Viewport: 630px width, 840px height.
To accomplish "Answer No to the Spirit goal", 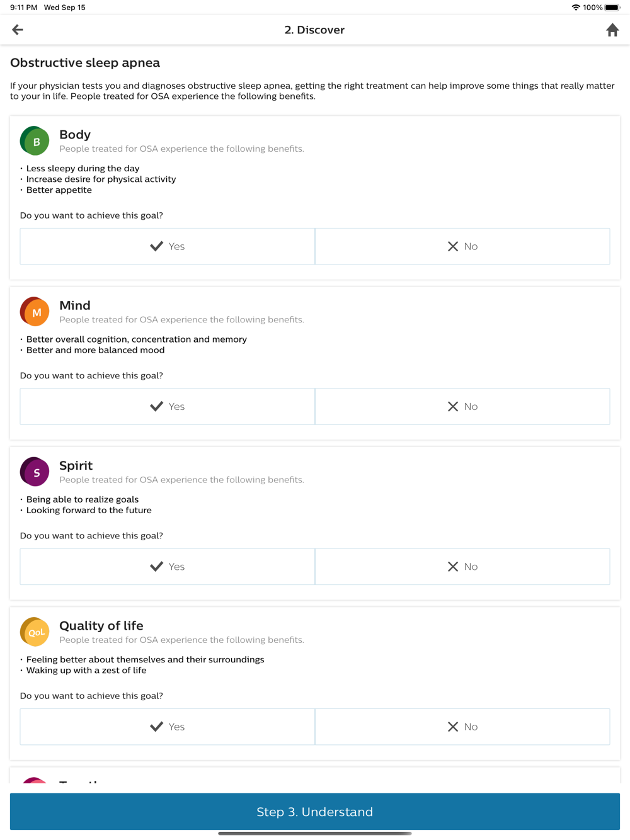I will [x=462, y=567].
